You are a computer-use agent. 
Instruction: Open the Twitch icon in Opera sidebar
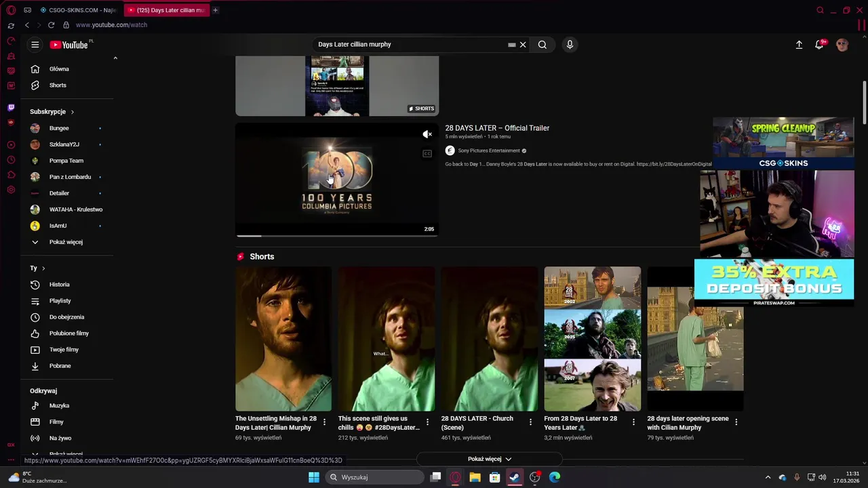[11, 107]
